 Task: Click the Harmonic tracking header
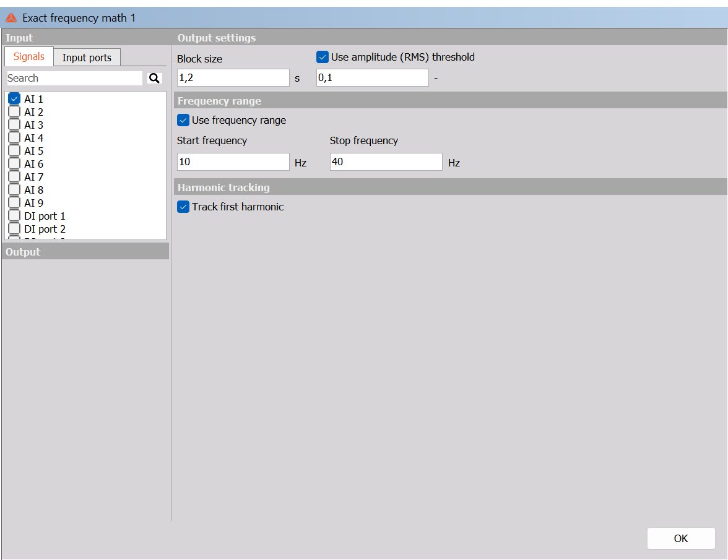pos(451,187)
